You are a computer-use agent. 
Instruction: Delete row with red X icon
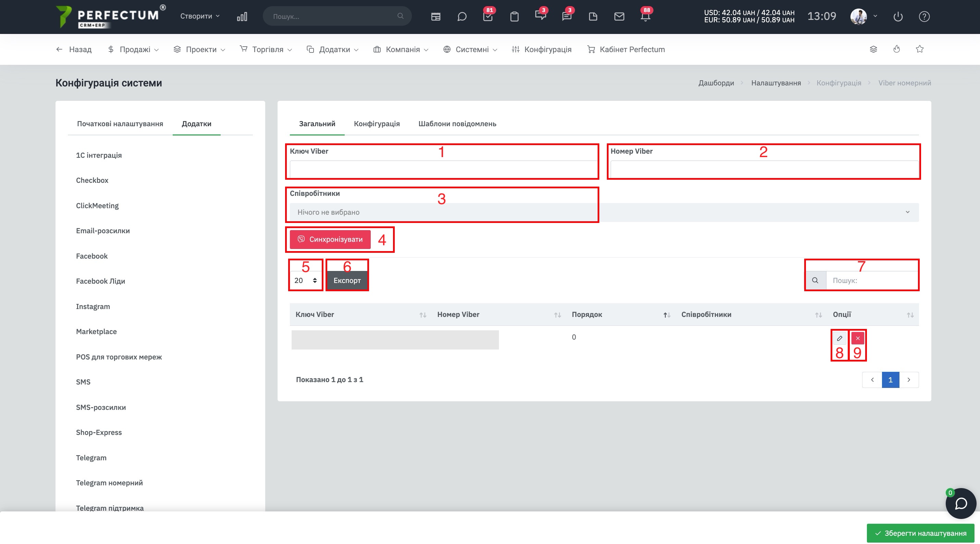[x=857, y=338]
